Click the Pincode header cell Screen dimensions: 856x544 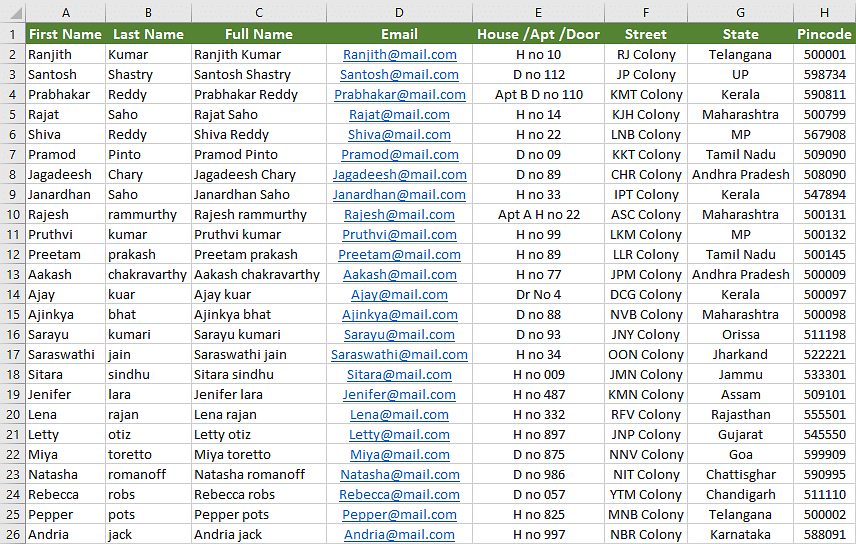coord(824,34)
